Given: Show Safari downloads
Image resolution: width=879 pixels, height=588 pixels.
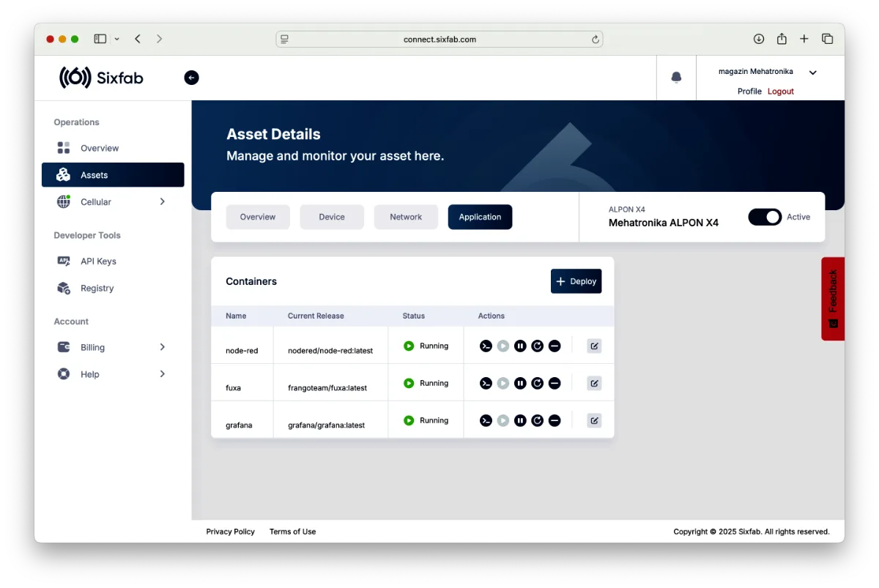Looking at the screenshot, I should [x=759, y=39].
